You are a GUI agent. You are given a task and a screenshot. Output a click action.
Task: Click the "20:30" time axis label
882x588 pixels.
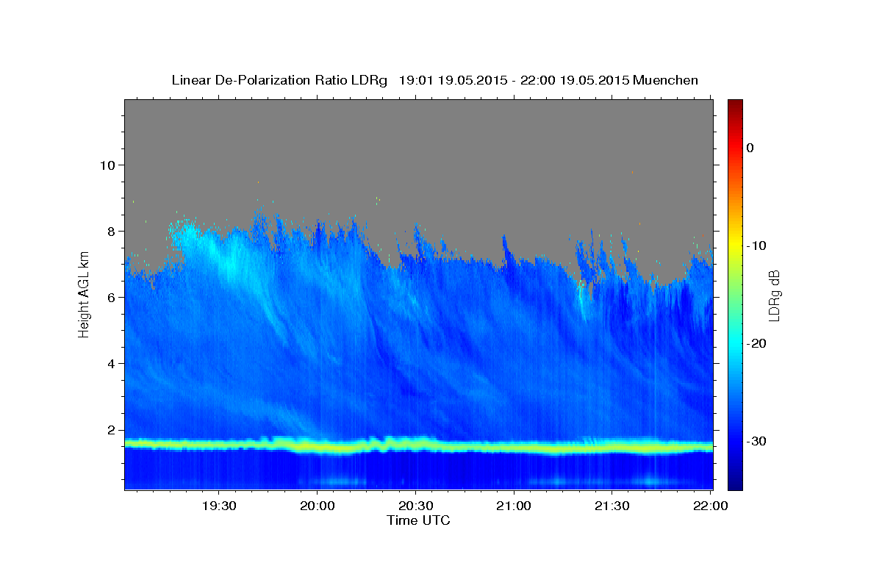click(x=416, y=506)
